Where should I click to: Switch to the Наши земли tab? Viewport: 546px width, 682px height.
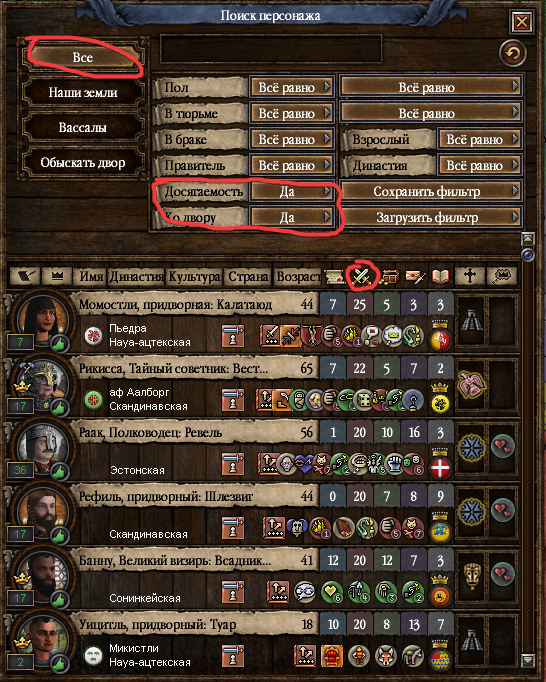(83, 93)
